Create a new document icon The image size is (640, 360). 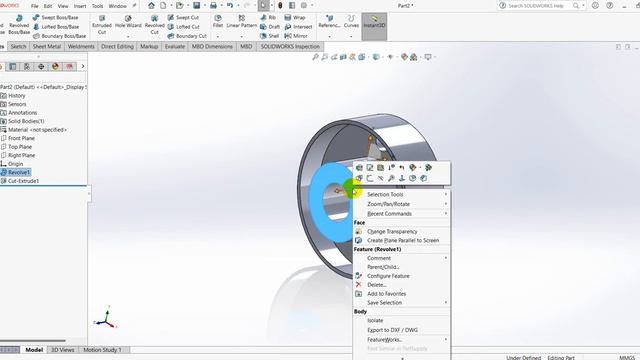click(x=163, y=6)
